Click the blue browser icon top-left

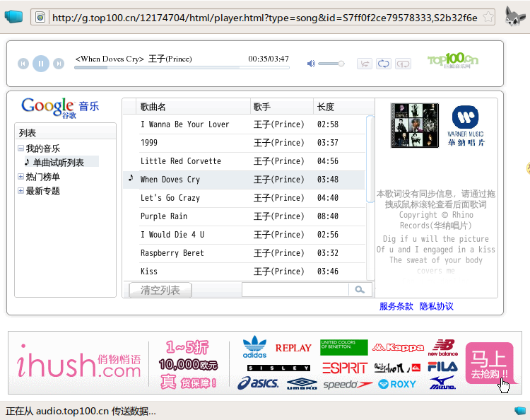point(14,17)
